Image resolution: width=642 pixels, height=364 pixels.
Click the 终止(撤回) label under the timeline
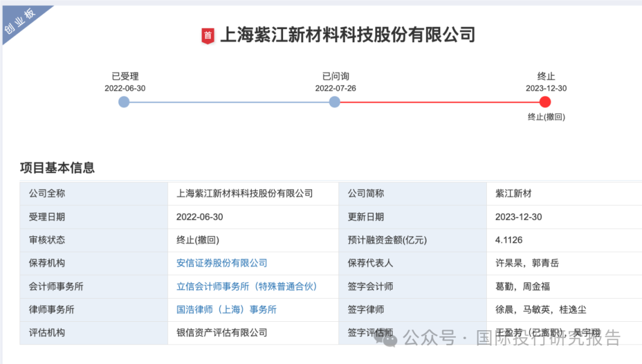click(x=546, y=117)
